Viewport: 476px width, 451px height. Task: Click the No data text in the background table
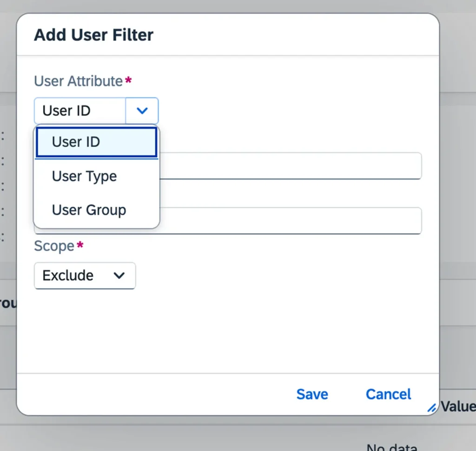pos(391,447)
